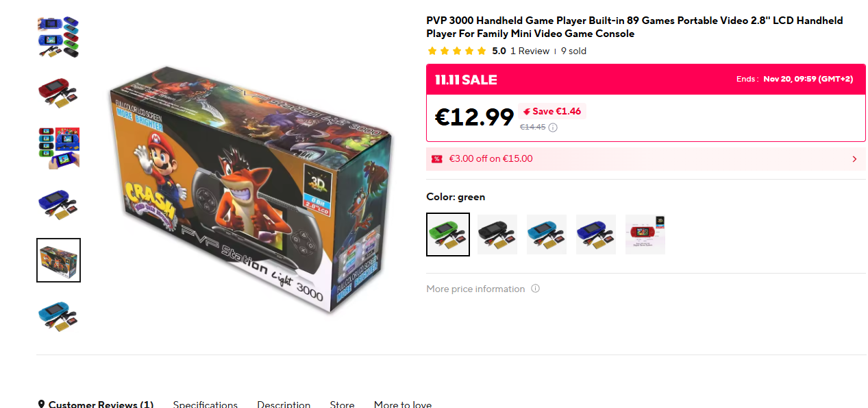868x408 pixels.
Task: Select the black console color option
Action: pyautogui.click(x=497, y=235)
